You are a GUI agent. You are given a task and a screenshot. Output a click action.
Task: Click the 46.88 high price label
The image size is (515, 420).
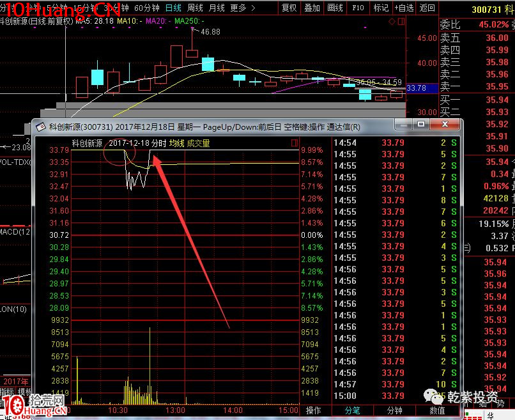point(210,32)
